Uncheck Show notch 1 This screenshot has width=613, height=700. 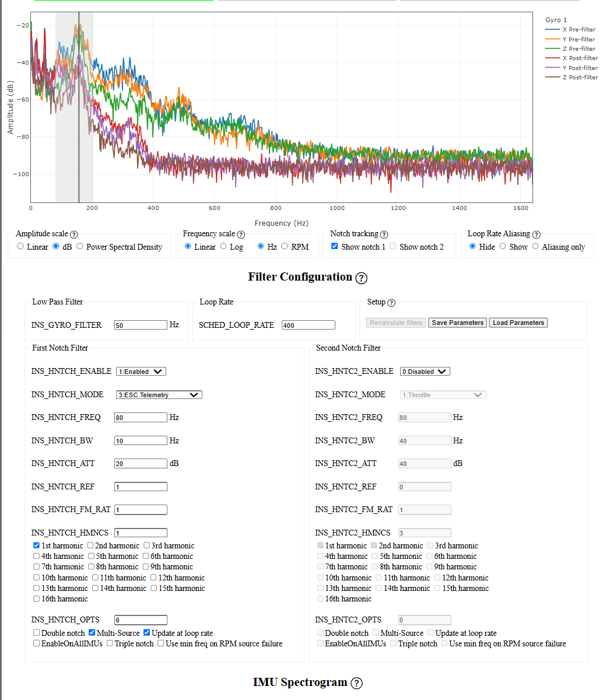pyautogui.click(x=335, y=246)
